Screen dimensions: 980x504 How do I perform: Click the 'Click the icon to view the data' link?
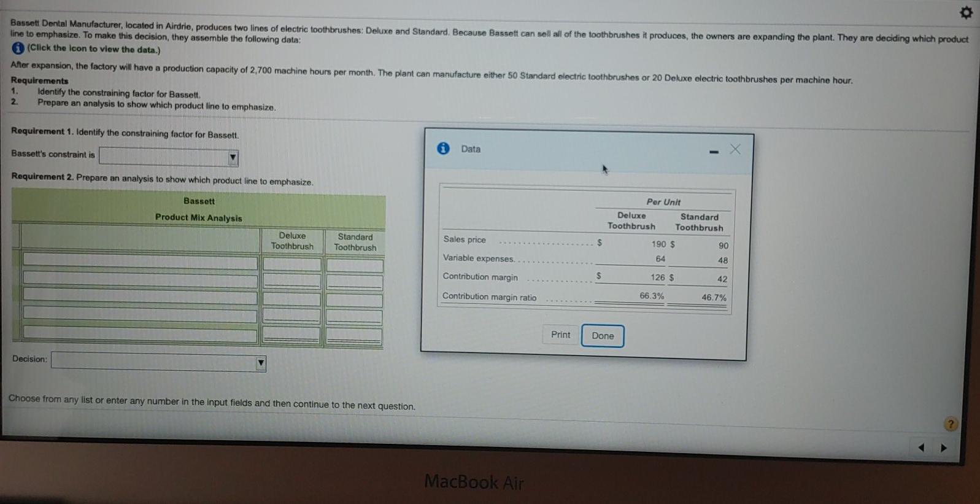click(x=93, y=50)
